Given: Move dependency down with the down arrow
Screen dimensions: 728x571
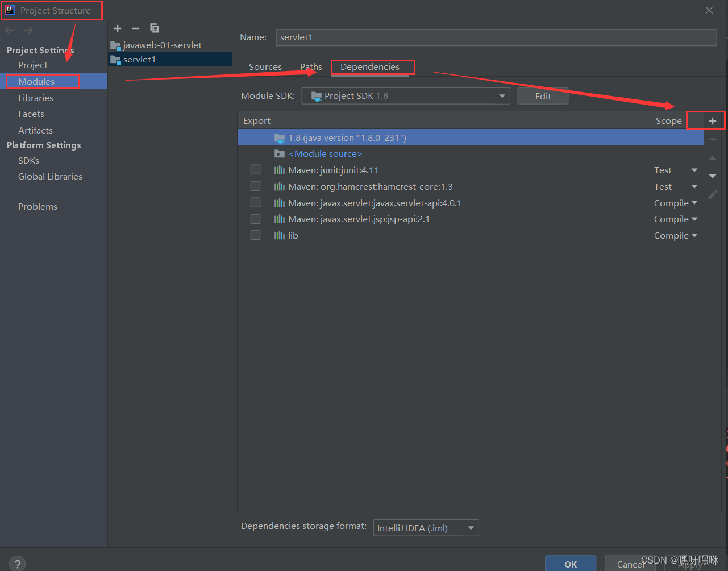Looking at the screenshot, I should coord(713,176).
